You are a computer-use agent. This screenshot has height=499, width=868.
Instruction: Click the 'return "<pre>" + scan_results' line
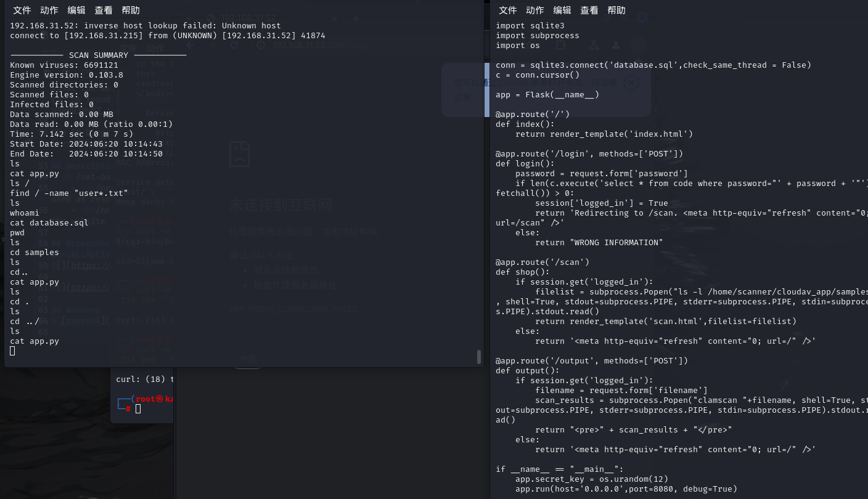[634, 430]
